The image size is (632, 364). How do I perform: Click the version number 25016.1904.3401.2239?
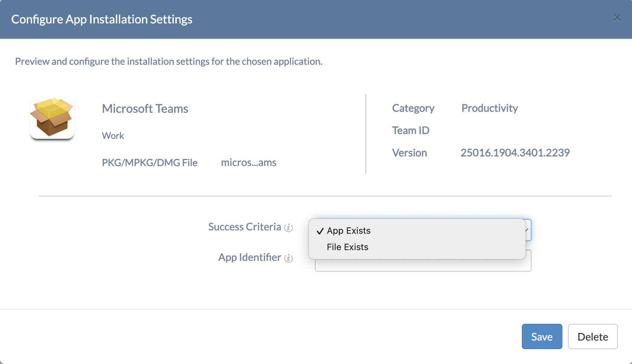coord(515,153)
